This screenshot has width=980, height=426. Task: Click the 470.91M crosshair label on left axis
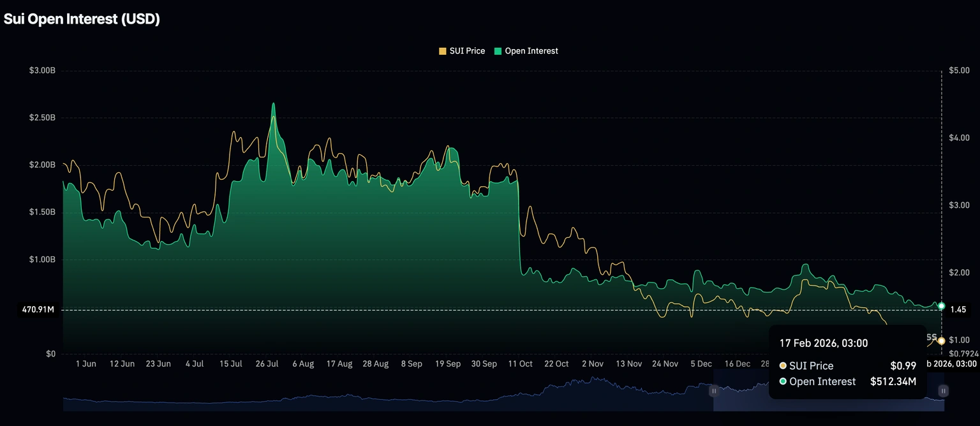tap(38, 310)
